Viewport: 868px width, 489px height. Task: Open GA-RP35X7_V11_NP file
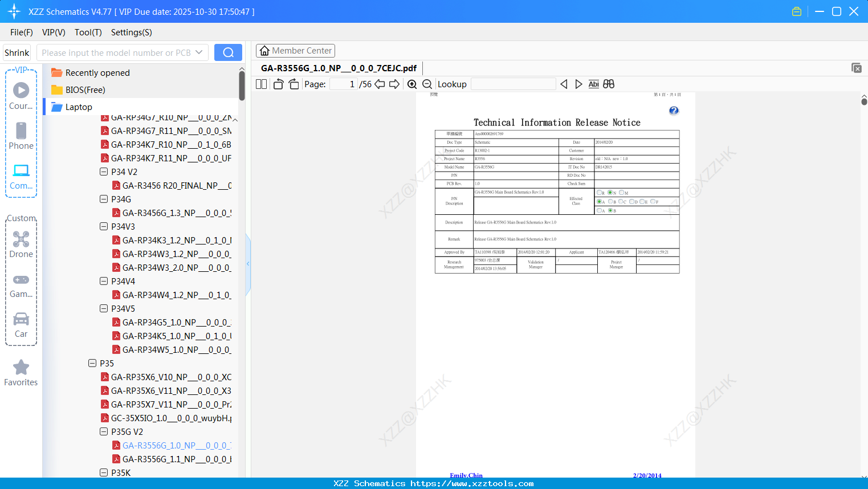click(166, 404)
